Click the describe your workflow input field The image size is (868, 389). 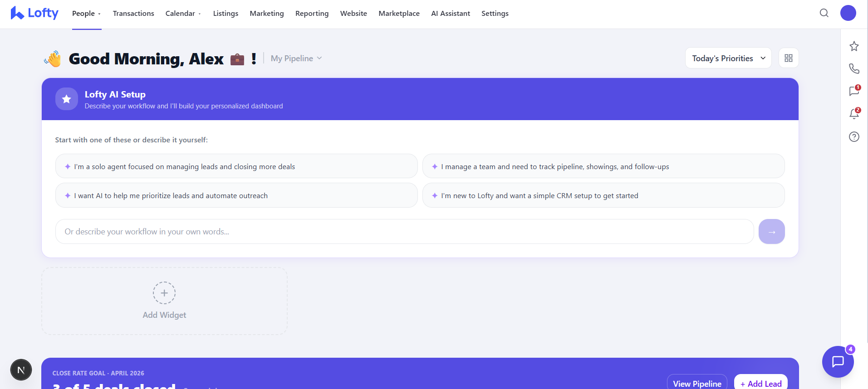point(404,232)
